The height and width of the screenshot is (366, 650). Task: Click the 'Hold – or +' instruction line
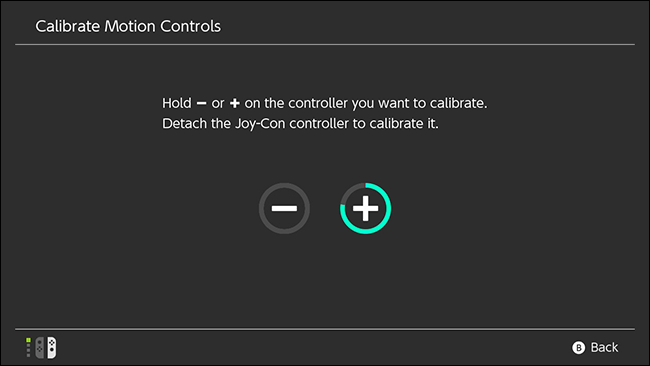coord(325,103)
